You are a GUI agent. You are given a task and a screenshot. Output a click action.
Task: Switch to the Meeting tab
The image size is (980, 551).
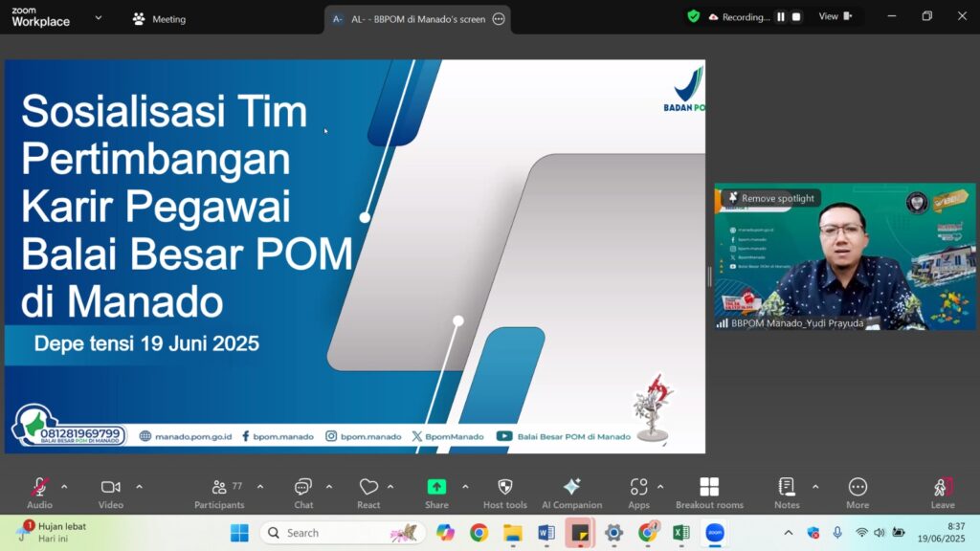160,19
